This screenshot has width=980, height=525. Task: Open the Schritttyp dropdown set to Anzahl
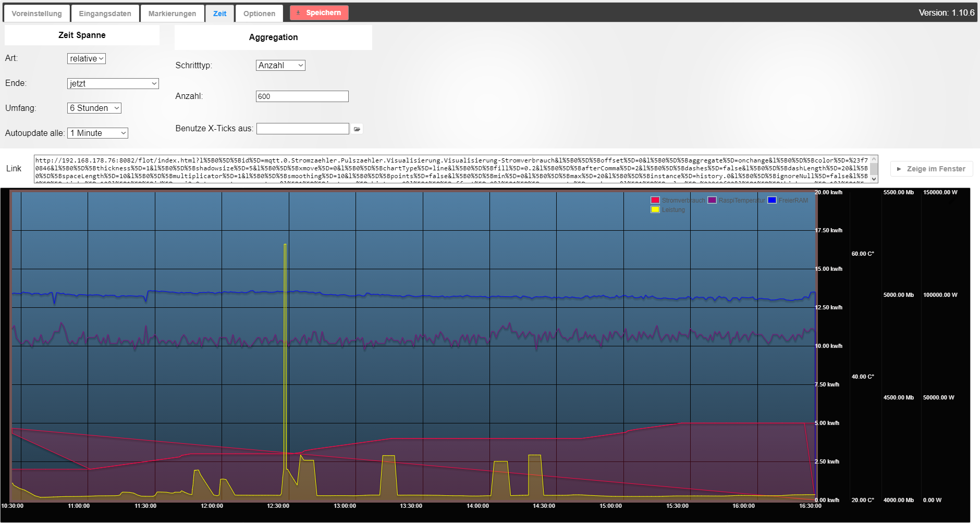pyautogui.click(x=280, y=66)
